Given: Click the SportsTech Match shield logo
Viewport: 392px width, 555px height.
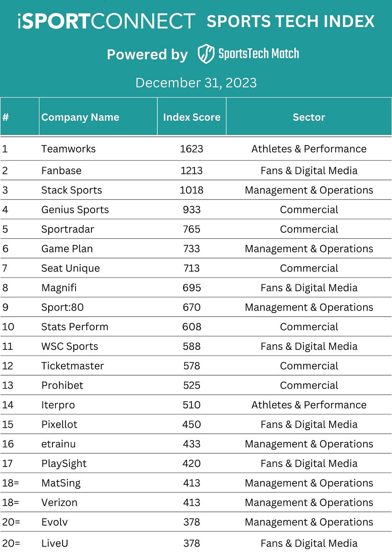Looking at the screenshot, I should pyautogui.click(x=206, y=54).
